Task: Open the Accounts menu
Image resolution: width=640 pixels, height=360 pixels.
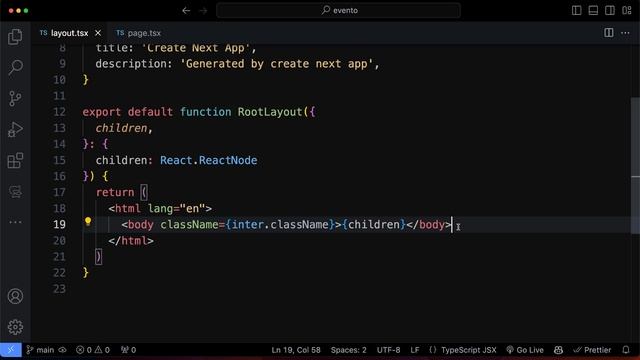Action: click(x=15, y=296)
